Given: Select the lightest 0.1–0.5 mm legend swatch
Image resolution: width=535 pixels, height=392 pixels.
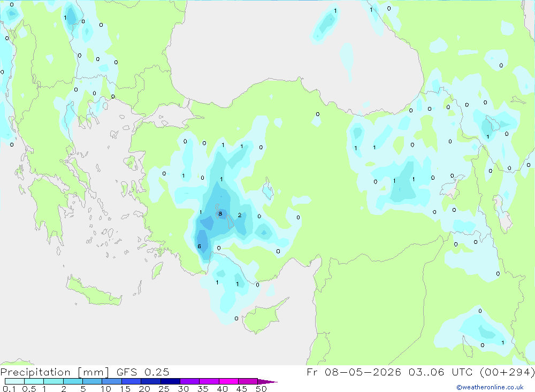Looking at the screenshot, I should 14,381.
